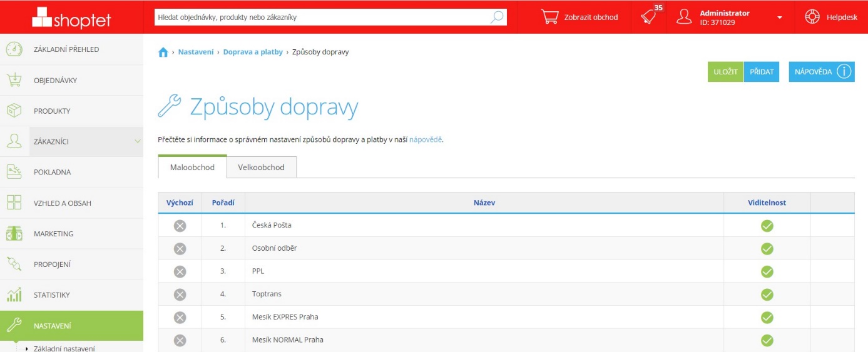Click the Vzhled a obsah grid icon
Viewport: 868px width, 352px height.
tap(14, 203)
